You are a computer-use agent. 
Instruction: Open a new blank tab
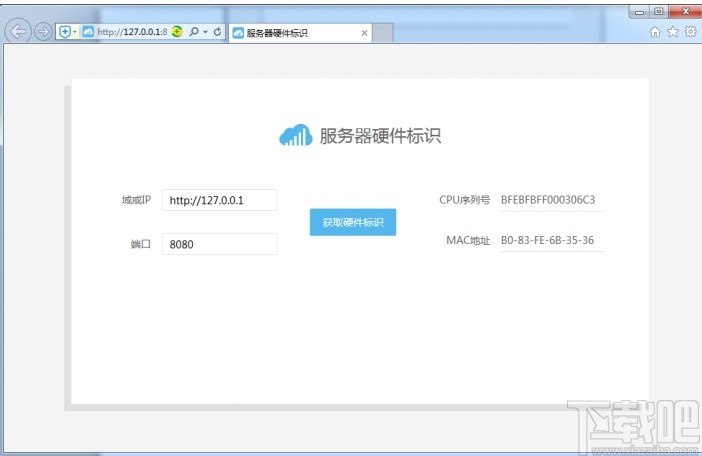[383, 33]
